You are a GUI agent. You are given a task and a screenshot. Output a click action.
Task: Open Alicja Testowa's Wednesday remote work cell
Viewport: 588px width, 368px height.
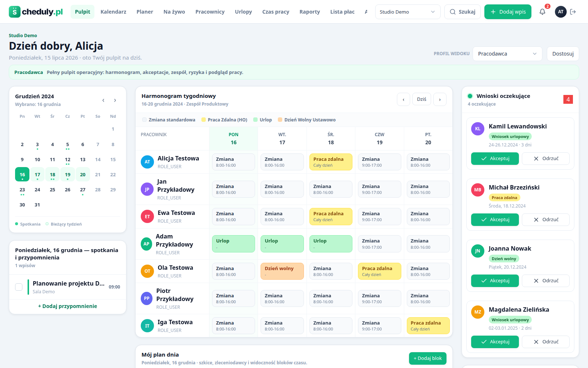(331, 162)
